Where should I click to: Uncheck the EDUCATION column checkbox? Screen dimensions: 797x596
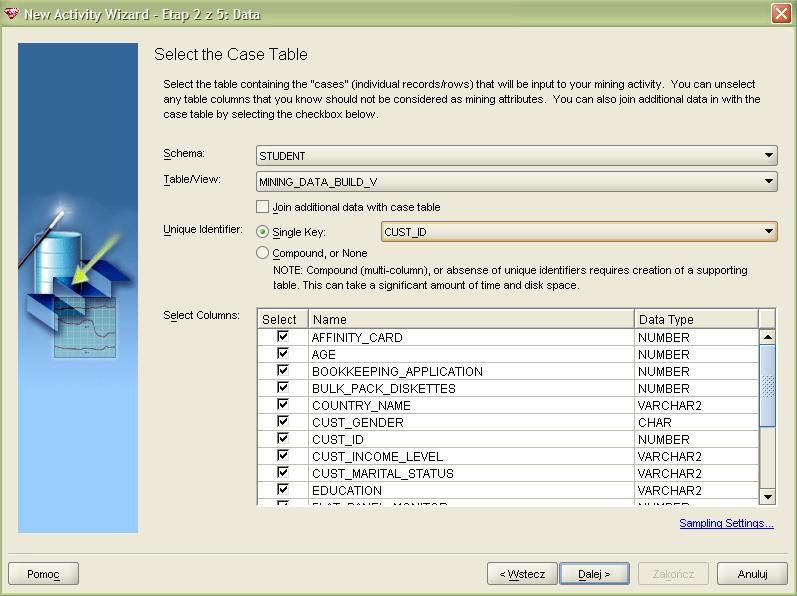click(283, 489)
